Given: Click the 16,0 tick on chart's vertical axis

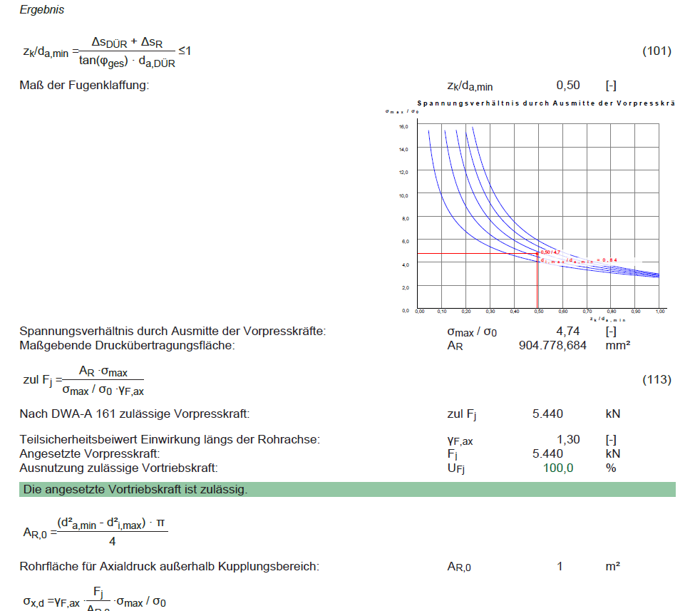Looking at the screenshot, I should 403,126.
